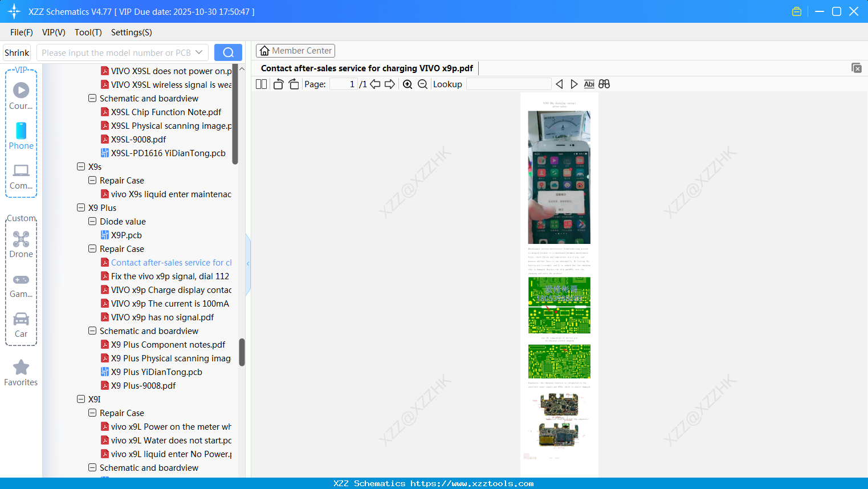Click the PDF page preview image
868x489 pixels.
(559, 284)
